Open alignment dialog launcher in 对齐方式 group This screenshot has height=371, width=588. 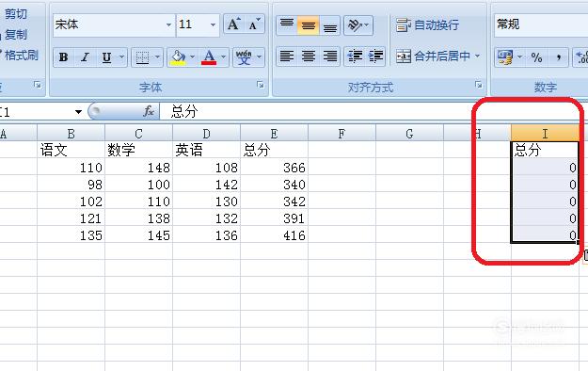(479, 85)
